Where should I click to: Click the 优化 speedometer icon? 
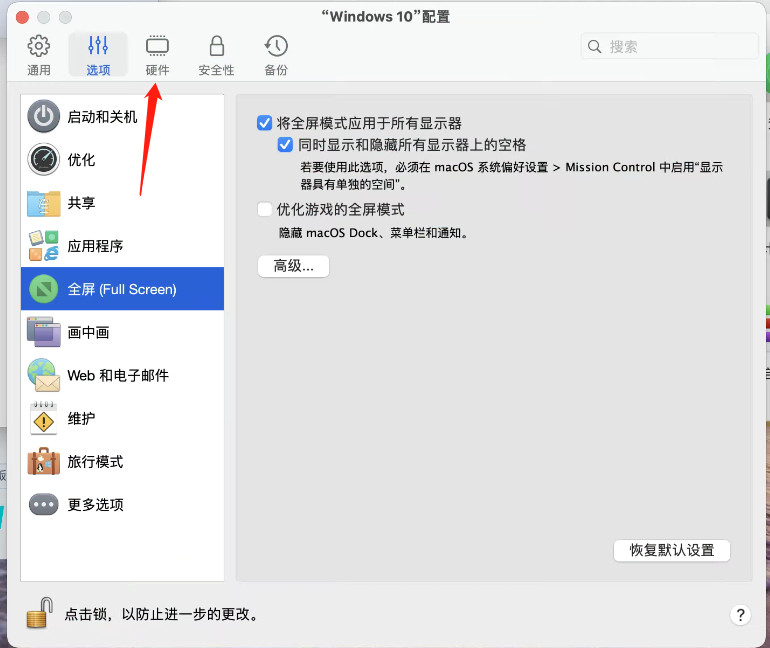tap(44, 160)
